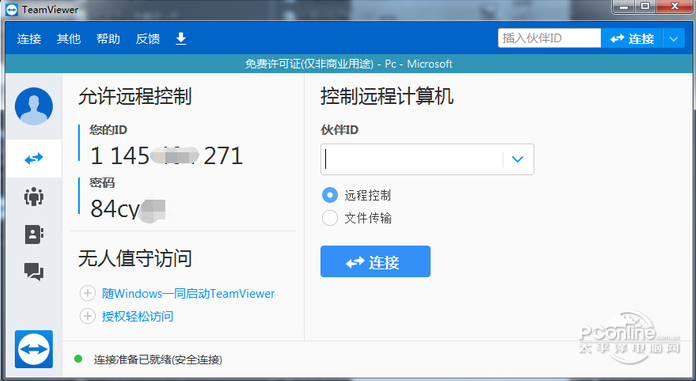
Task: Open the user profile avatar
Action: pos(34,106)
